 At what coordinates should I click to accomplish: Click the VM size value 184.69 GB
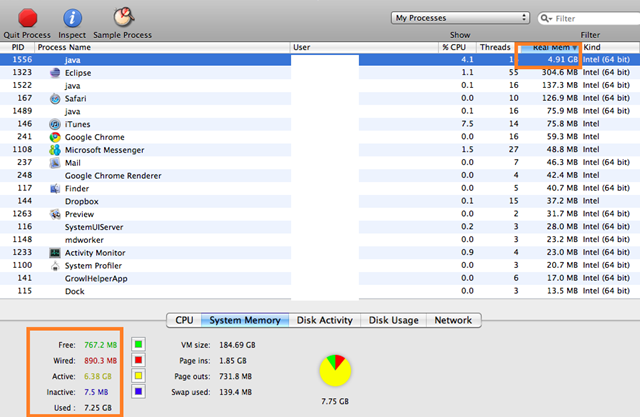(237, 345)
